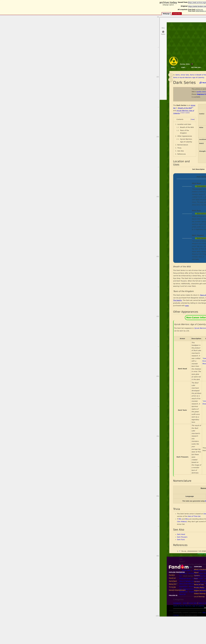
Task: Go to Nomenclature section from Contents
Action: 183,145
